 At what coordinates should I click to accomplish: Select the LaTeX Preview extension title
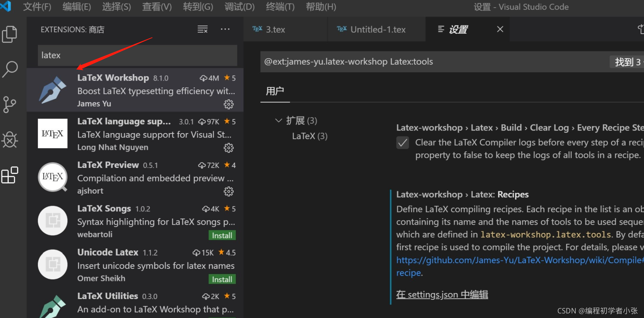(108, 165)
